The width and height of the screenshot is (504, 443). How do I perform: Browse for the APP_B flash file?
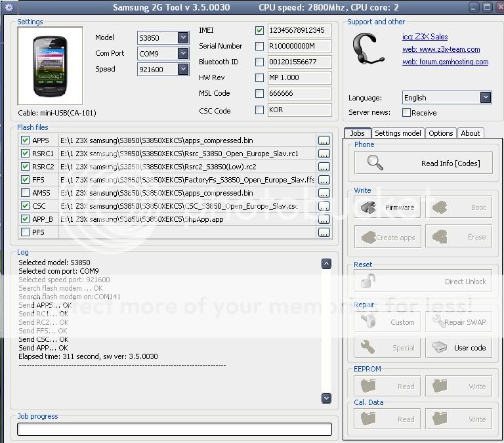[324, 219]
